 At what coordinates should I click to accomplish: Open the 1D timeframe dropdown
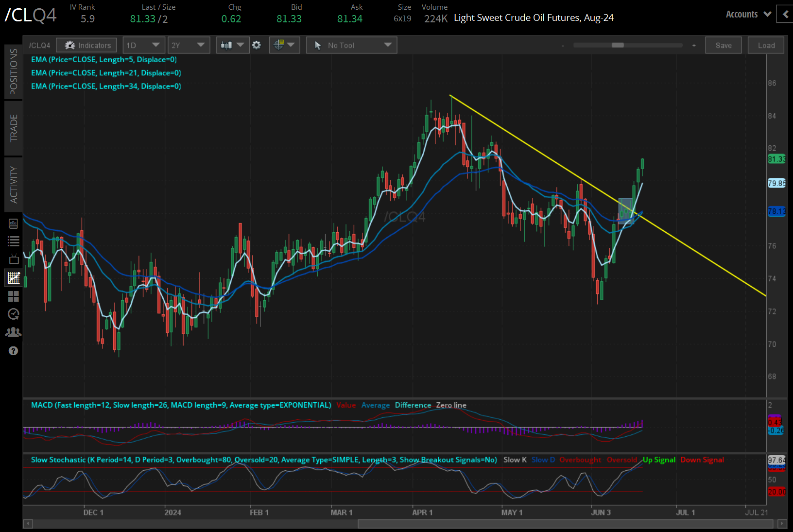tap(144, 45)
